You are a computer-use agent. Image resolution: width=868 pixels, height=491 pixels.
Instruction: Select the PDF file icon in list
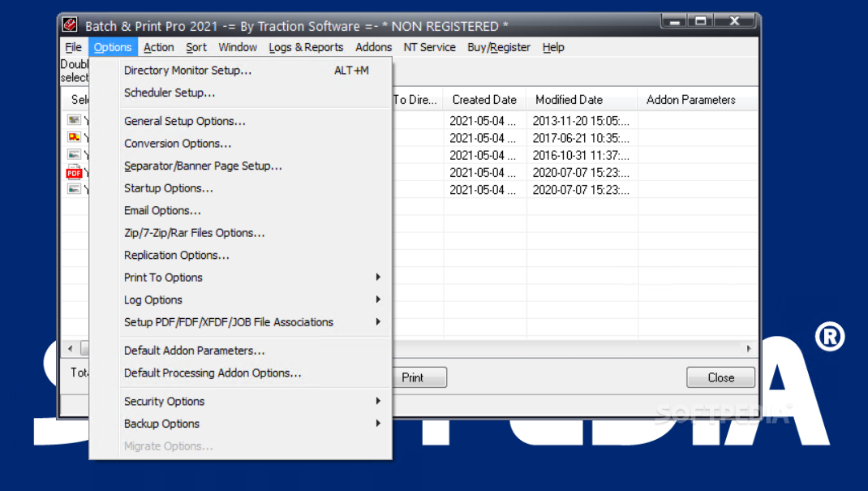(74, 172)
